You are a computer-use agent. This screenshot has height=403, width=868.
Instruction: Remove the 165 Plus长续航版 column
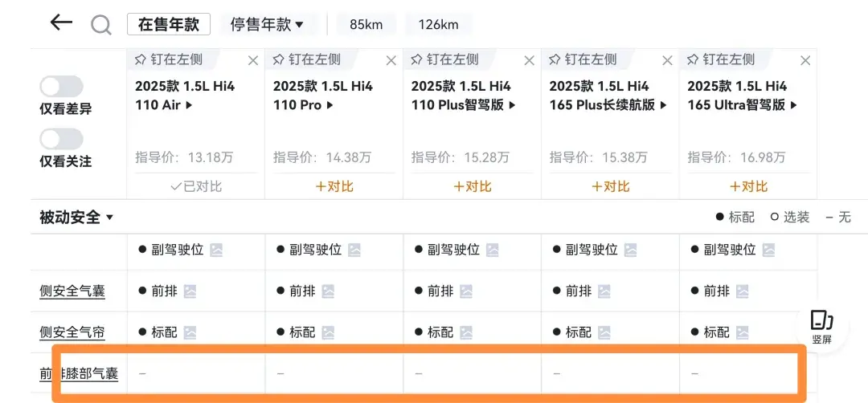667,61
